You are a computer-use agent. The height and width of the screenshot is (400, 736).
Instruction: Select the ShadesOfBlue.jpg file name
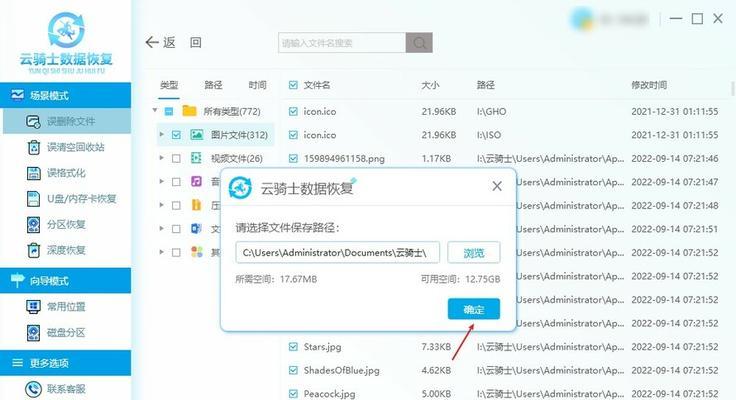point(341,370)
